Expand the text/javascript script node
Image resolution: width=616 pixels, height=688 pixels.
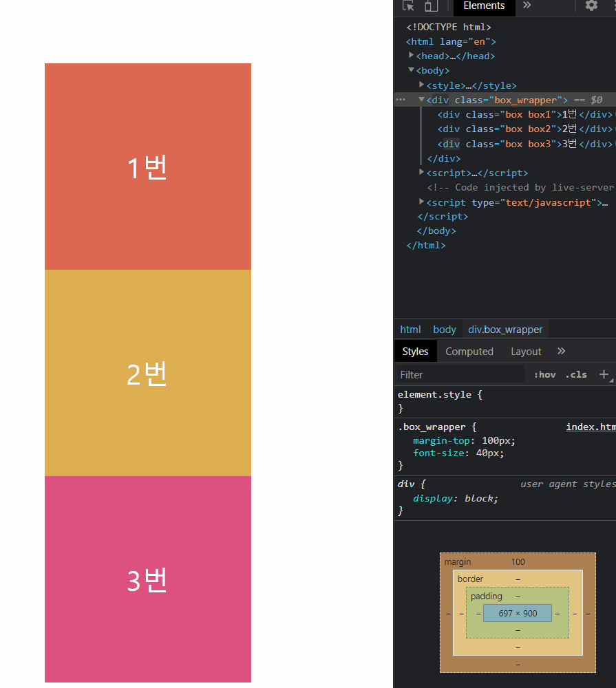421,202
